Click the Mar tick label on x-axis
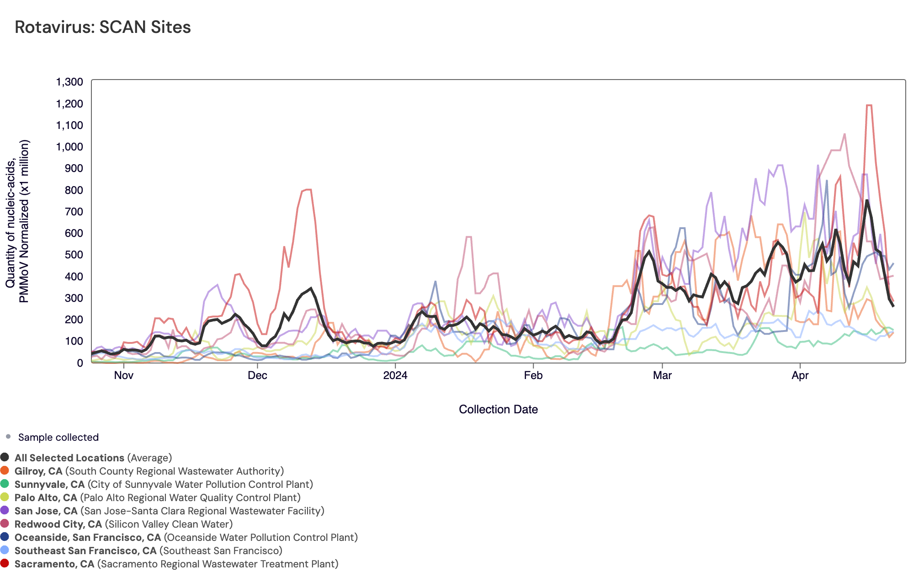Screen dimensions: 924x577 pyautogui.click(x=662, y=375)
